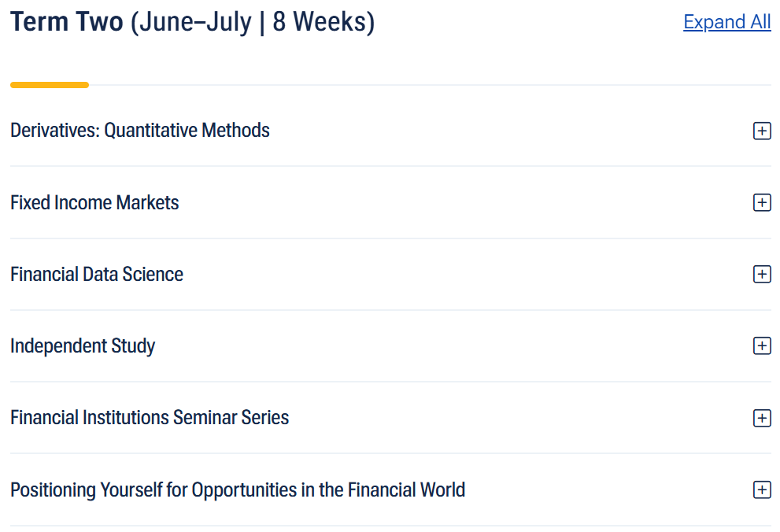This screenshot has width=780, height=532.
Task: Click the plus icon for Fixed Income Markets
Action: coord(762,202)
